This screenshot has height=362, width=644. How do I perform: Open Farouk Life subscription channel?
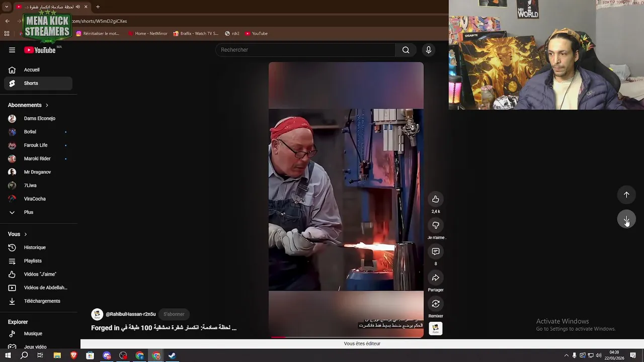click(x=38, y=145)
